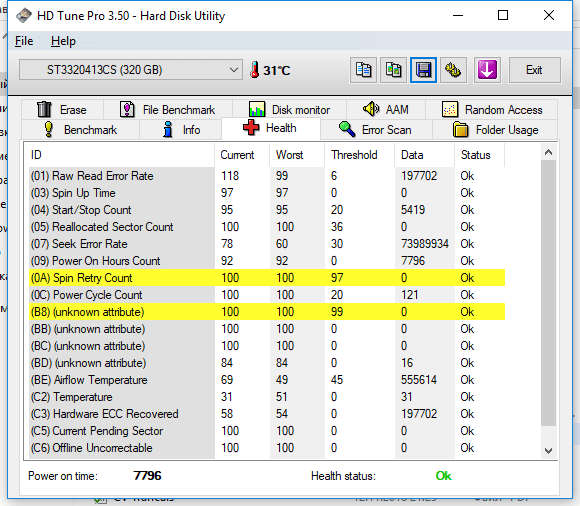
Task: Click the Threshold column header
Action: tap(360, 155)
